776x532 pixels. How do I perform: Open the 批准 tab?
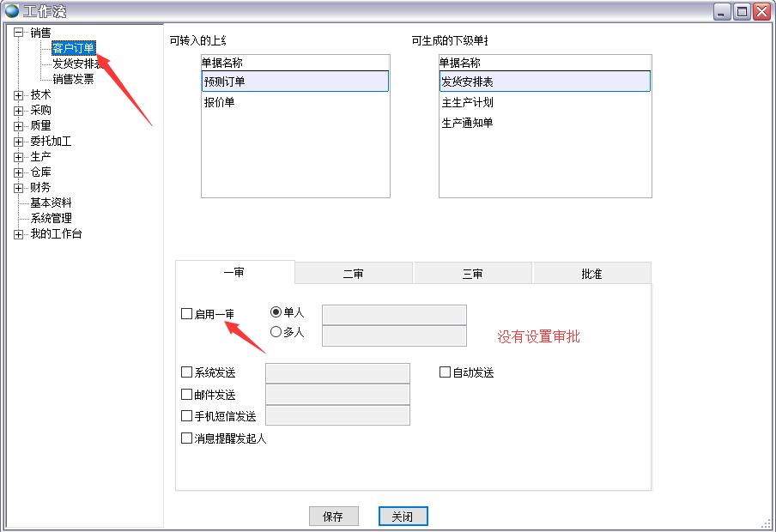click(591, 274)
